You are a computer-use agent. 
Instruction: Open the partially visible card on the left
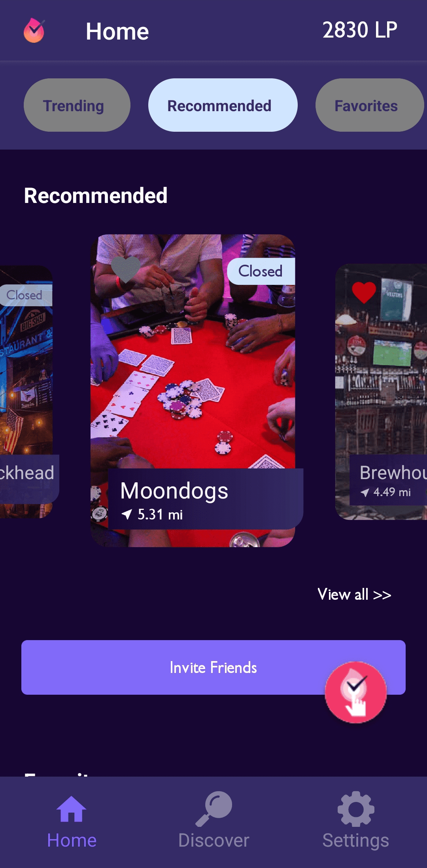click(x=26, y=392)
